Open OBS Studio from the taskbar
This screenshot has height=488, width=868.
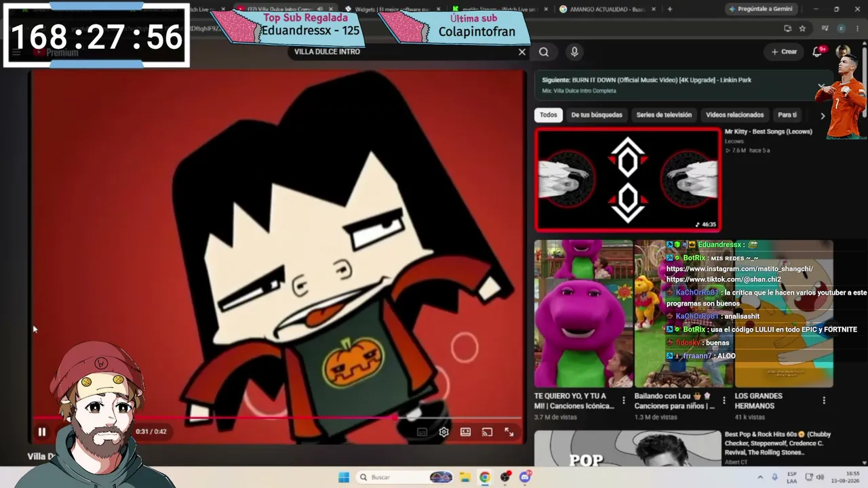point(505,477)
